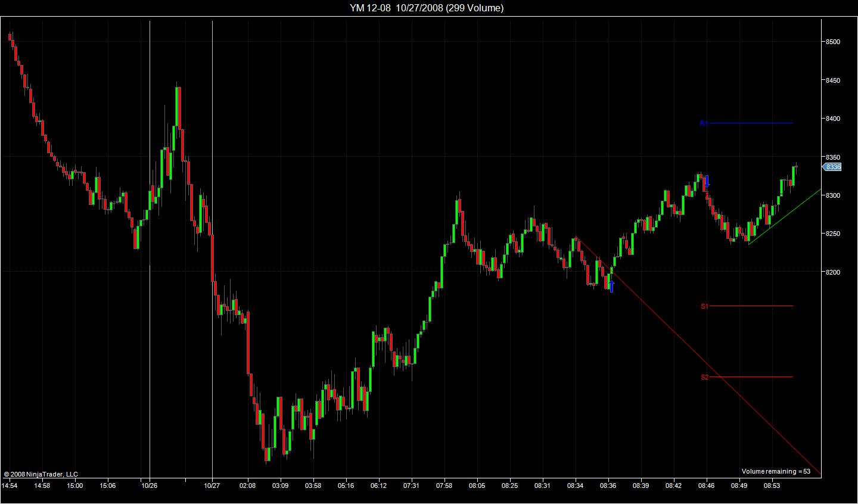The width and height of the screenshot is (858, 504).
Task: Click the 08:05 time axis label
Action: tap(477, 486)
